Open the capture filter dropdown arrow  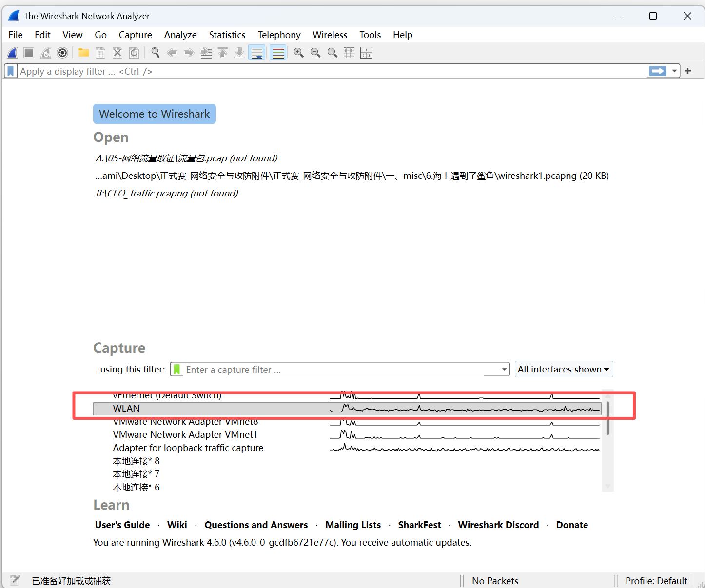coord(504,370)
